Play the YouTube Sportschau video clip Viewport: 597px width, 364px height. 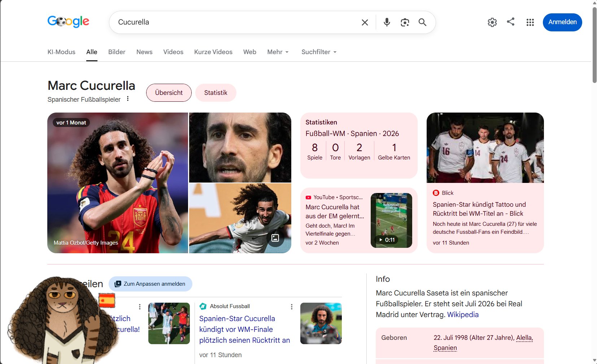click(x=391, y=220)
